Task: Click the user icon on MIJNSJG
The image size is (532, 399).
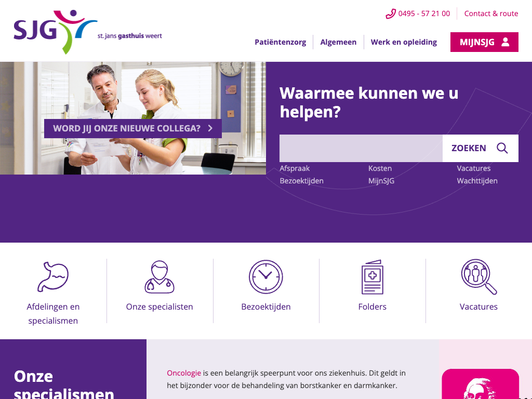Action: [x=505, y=42]
